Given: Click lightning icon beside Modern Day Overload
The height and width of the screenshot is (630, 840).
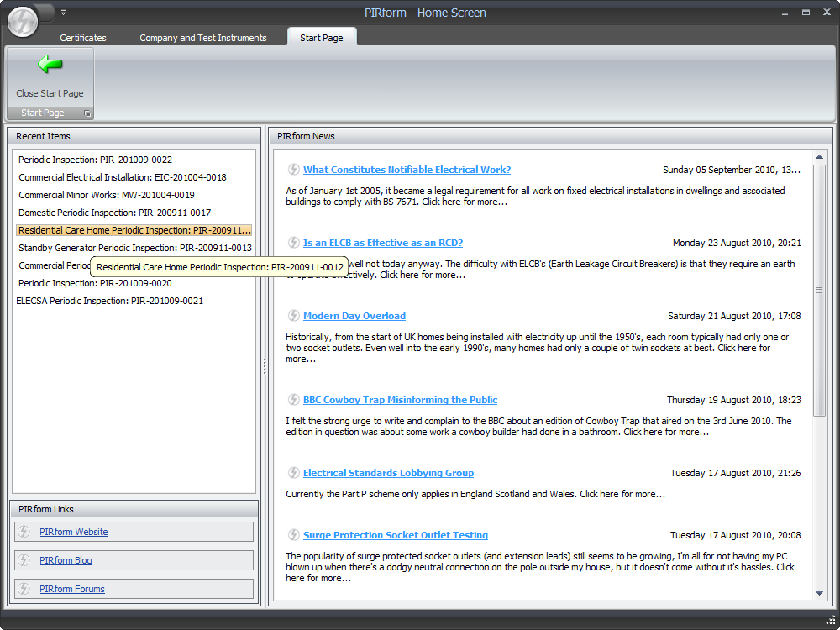Looking at the screenshot, I should (x=294, y=316).
